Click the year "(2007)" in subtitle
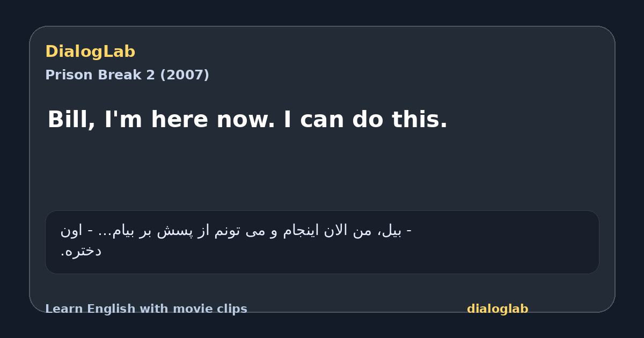 tap(185, 75)
